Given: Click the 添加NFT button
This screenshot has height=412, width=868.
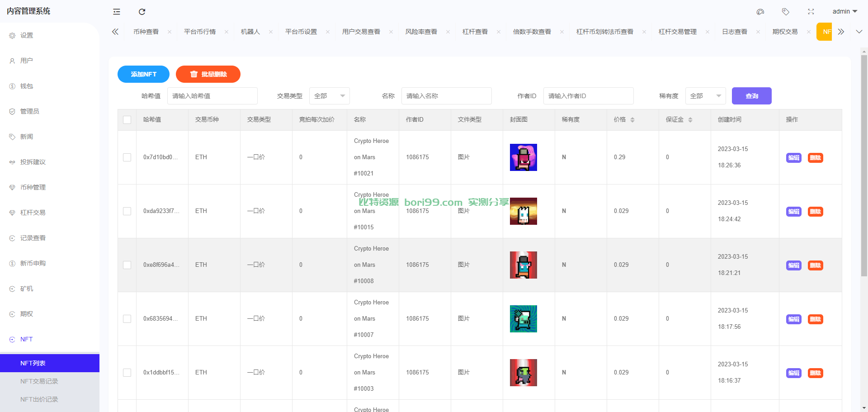Looking at the screenshot, I should tap(143, 74).
